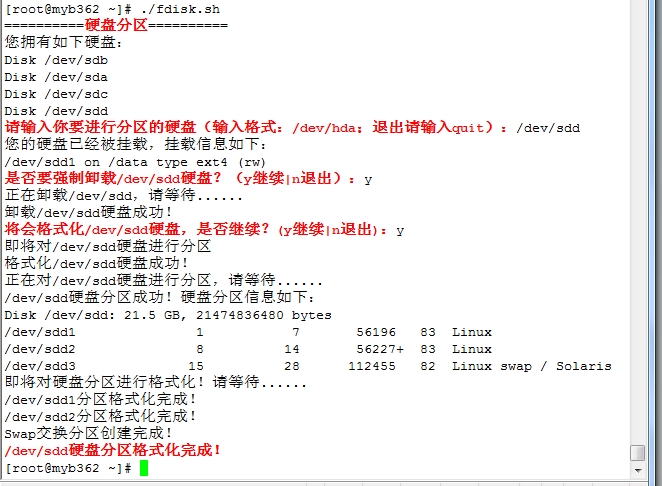This screenshot has height=486, width=662.
Task: Click the red '是否要强制卸载/dev/sdd硬盘?' prompt
Action: pos(179,178)
